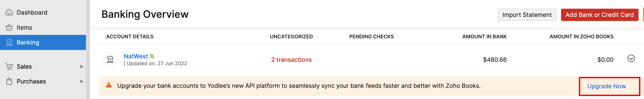This screenshot has height=99, width=644.
Task: Open the NatWest row circled chevron dropdown
Action: 631,59
